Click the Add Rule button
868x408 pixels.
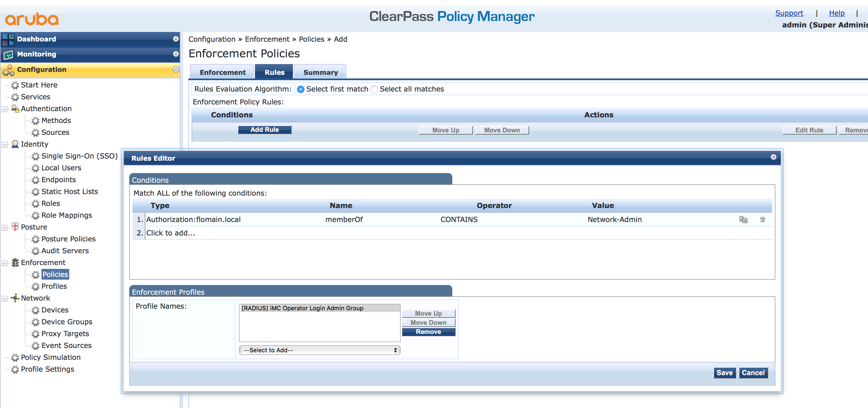point(264,130)
